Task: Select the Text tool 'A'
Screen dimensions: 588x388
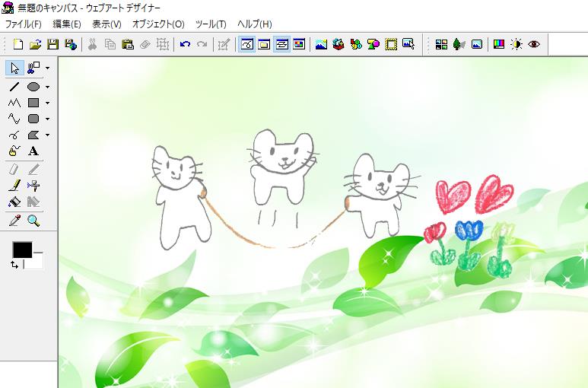Action: 33,151
